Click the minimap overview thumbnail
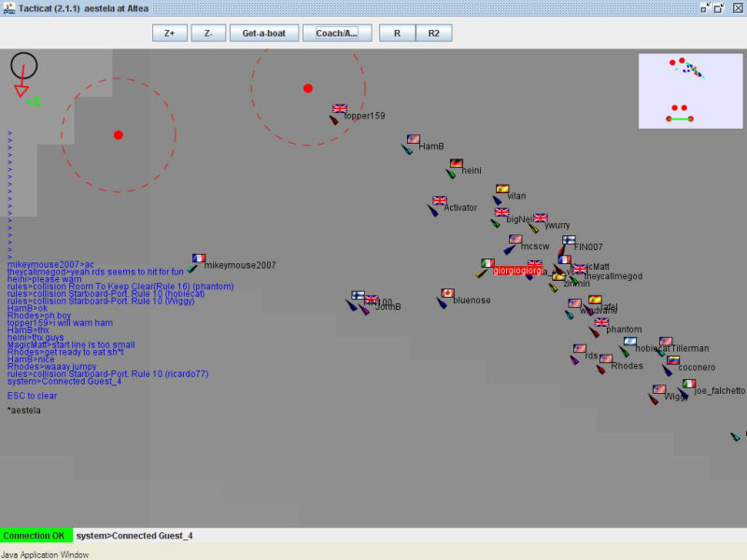Screen dimensions: 747x560 (690, 91)
